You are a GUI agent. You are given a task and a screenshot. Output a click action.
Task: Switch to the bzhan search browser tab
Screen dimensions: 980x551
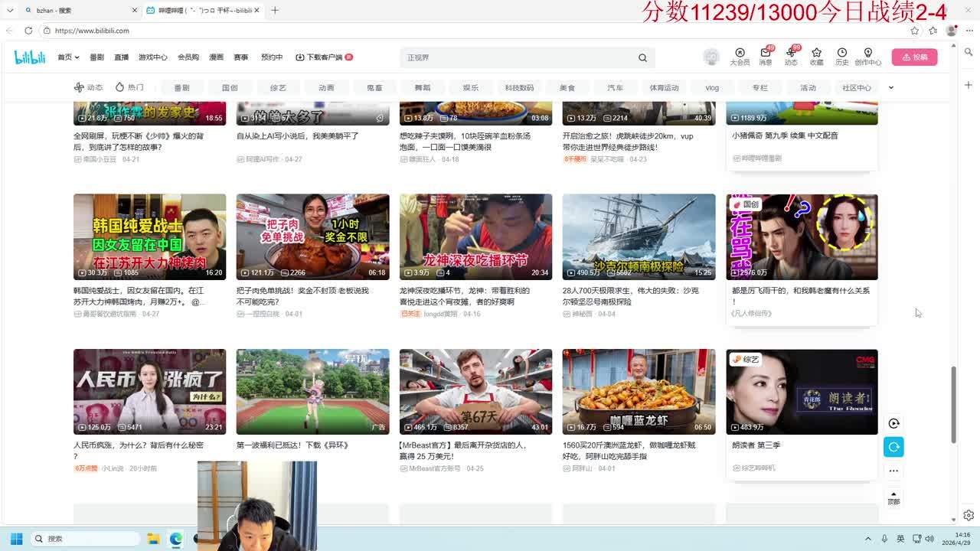pos(77,11)
